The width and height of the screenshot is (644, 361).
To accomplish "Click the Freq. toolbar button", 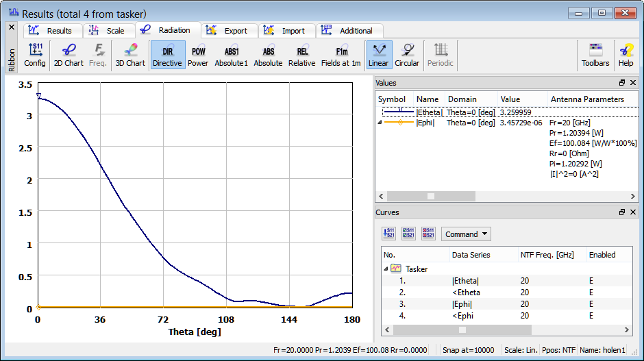I will pyautogui.click(x=98, y=55).
